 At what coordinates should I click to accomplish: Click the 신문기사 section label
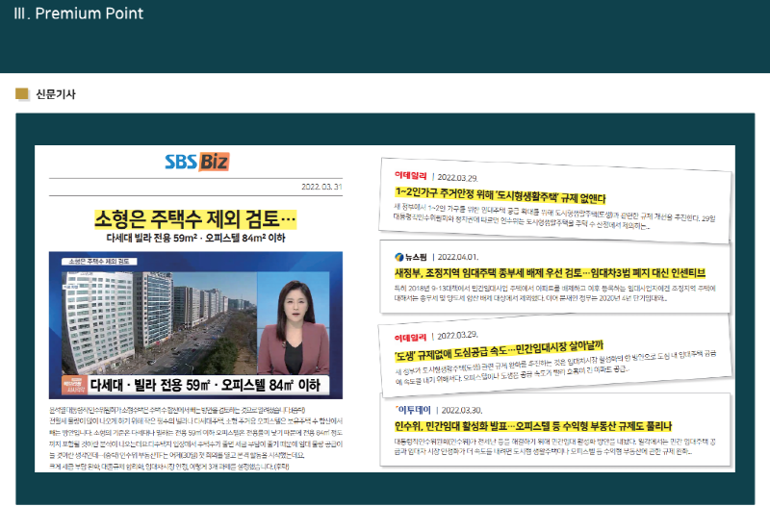coord(55,94)
